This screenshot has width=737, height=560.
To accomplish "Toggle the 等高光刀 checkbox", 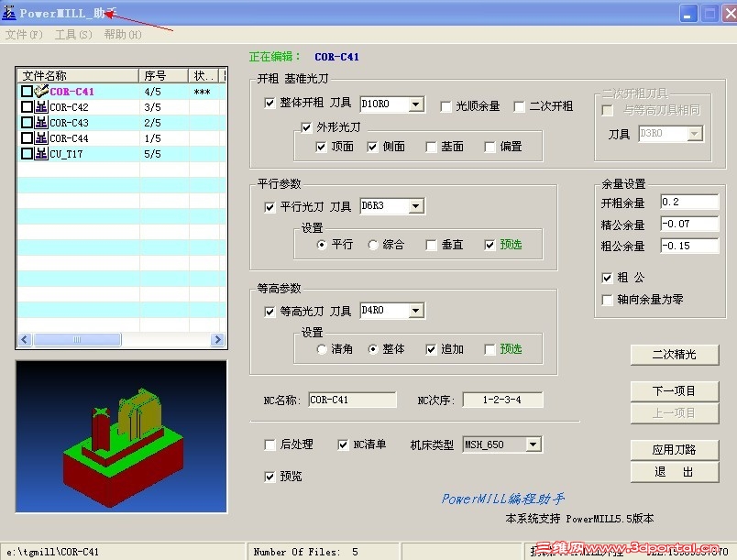I will coord(269,312).
